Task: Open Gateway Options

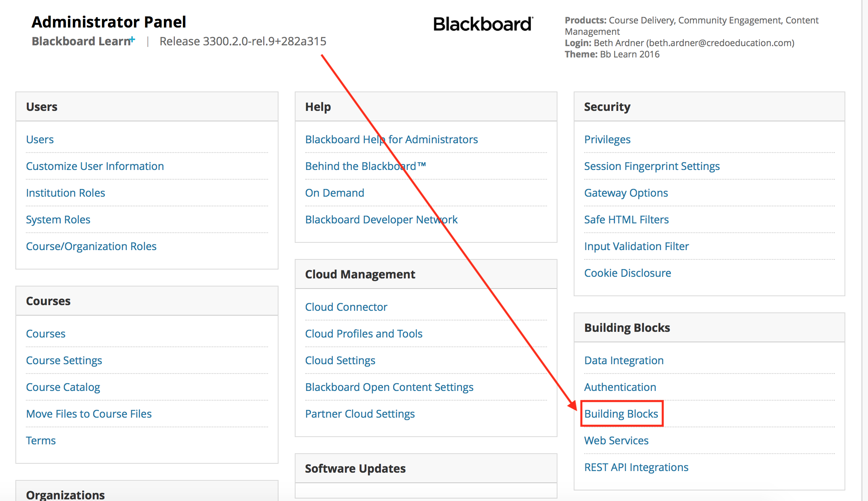Action: click(626, 193)
